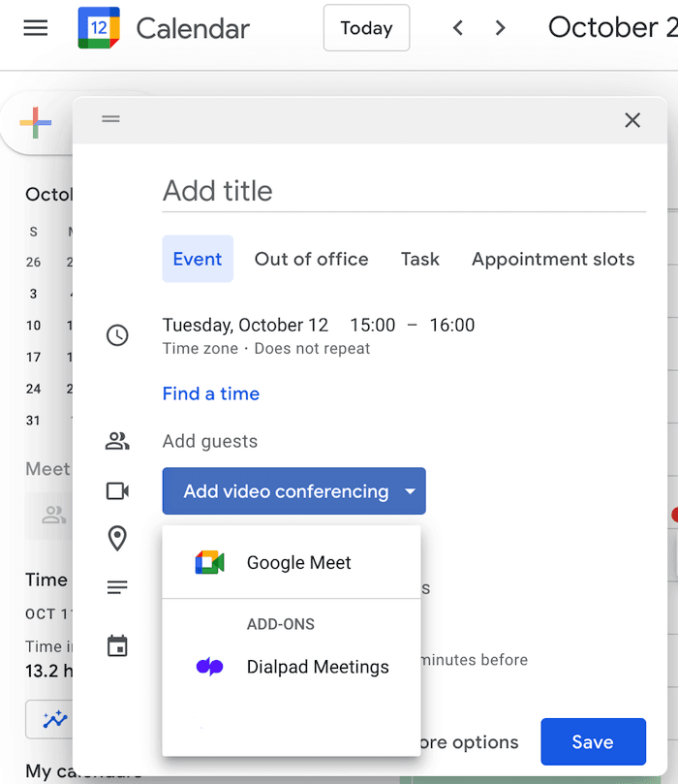This screenshot has width=678, height=784.
Task: Switch to the Out of office tab
Action: point(311,259)
